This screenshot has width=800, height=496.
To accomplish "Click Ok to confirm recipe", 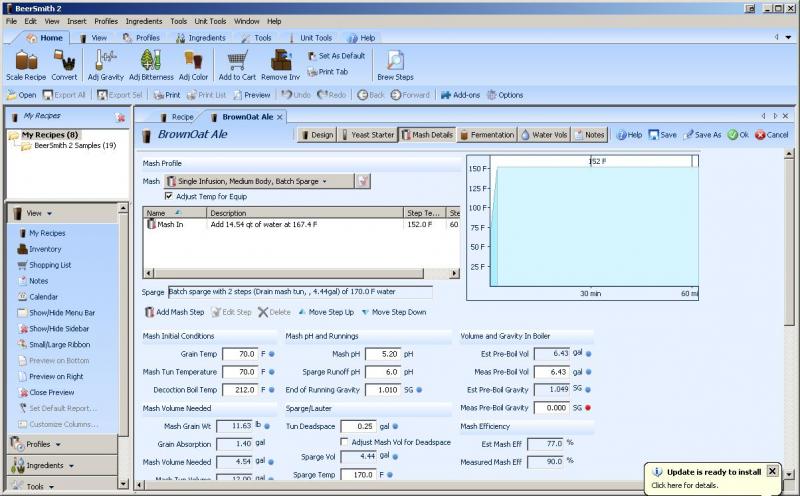I will [x=738, y=135].
